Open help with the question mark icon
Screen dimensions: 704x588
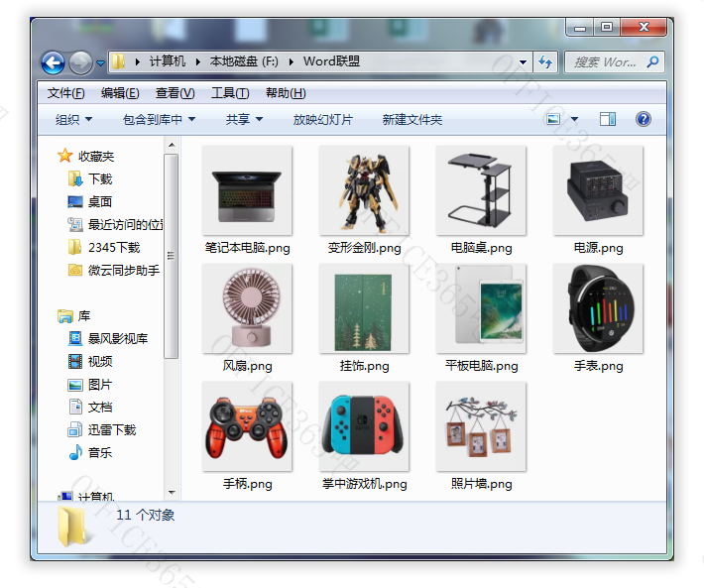tap(643, 119)
